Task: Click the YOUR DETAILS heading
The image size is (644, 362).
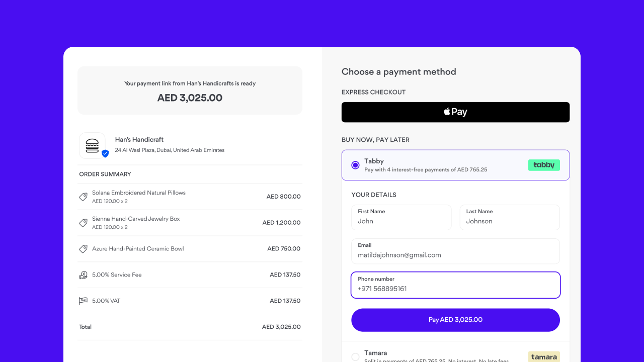Action: coord(374,195)
